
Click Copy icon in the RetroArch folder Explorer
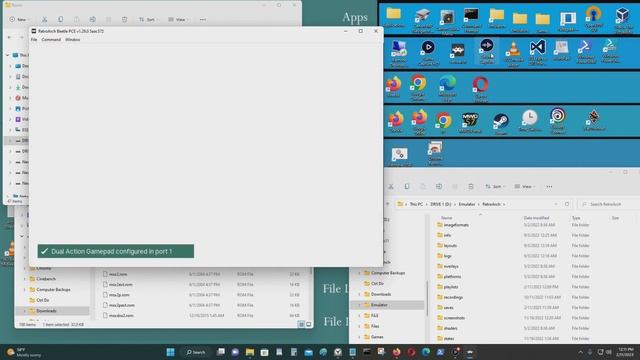click(x=407, y=187)
